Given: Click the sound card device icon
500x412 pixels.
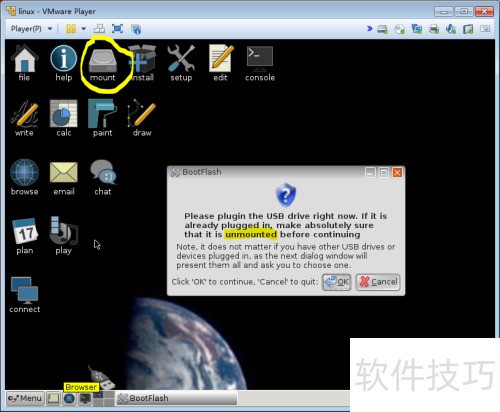Looking at the screenshot, I should [451, 29].
